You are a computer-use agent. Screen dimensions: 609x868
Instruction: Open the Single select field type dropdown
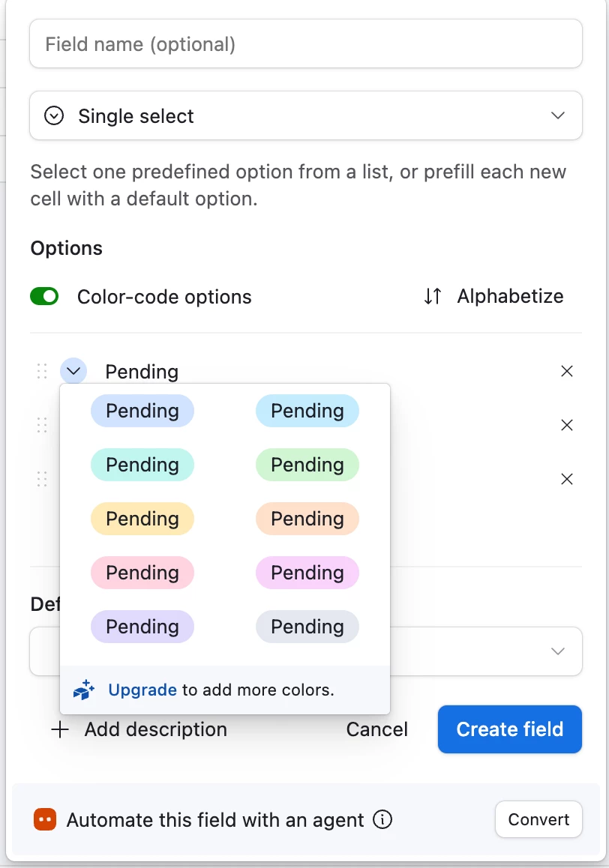click(x=306, y=115)
